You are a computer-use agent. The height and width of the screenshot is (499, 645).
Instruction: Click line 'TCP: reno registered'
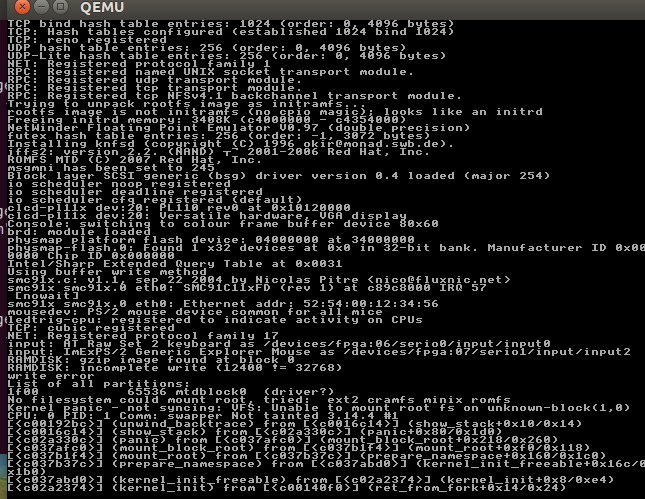(x=87, y=40)
